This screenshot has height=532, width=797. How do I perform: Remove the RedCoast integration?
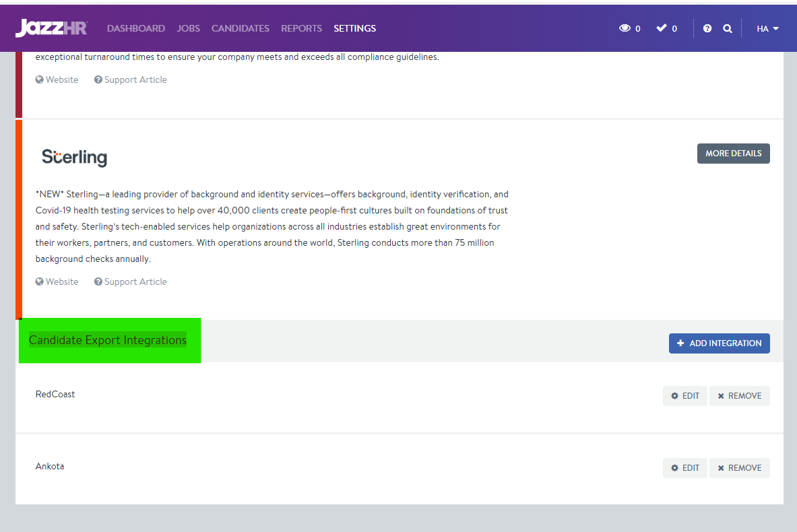(739, 396)
